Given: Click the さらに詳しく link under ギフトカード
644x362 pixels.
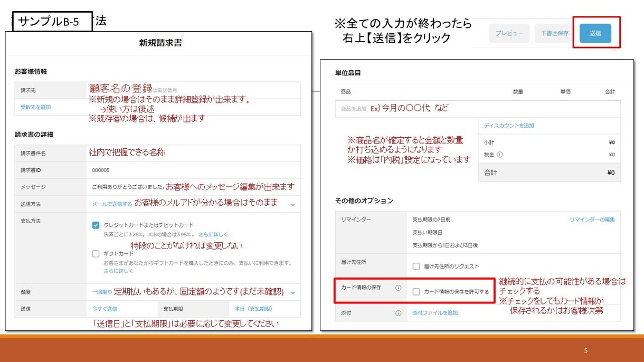Looking at the screenshot, I should point(118,271).
